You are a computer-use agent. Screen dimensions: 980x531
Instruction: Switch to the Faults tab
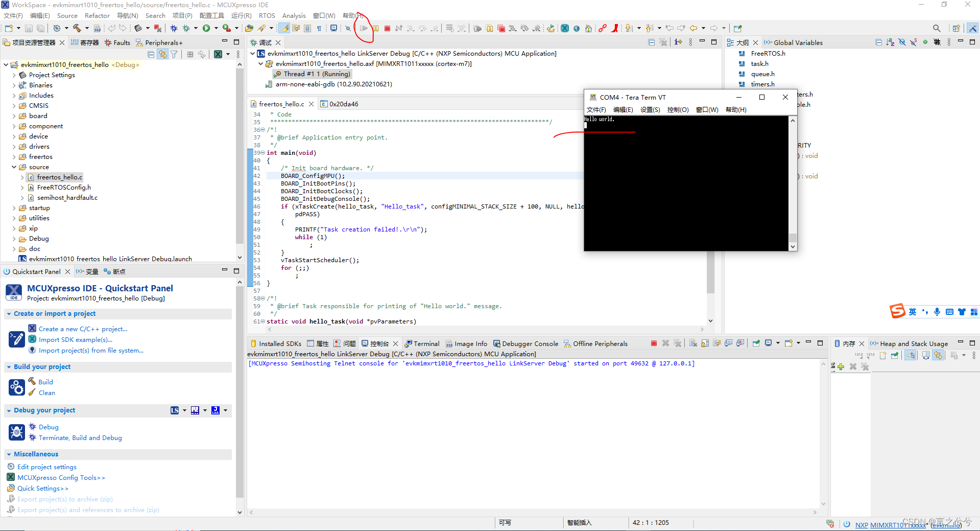click(117, 43)
